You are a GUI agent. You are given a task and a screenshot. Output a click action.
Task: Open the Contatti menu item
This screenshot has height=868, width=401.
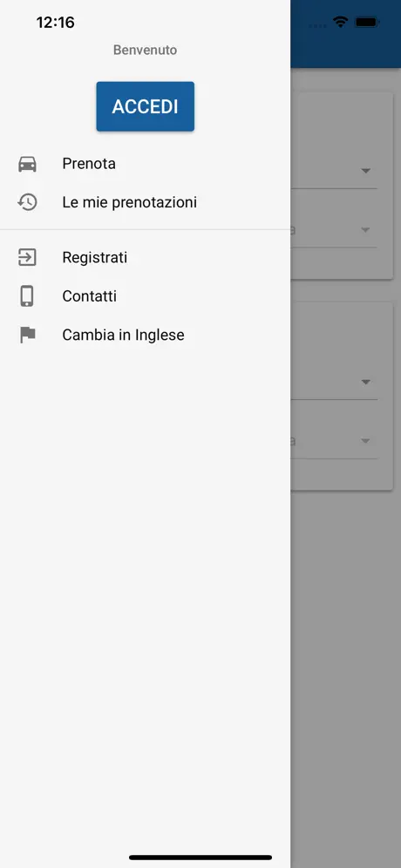coord(145,296)
